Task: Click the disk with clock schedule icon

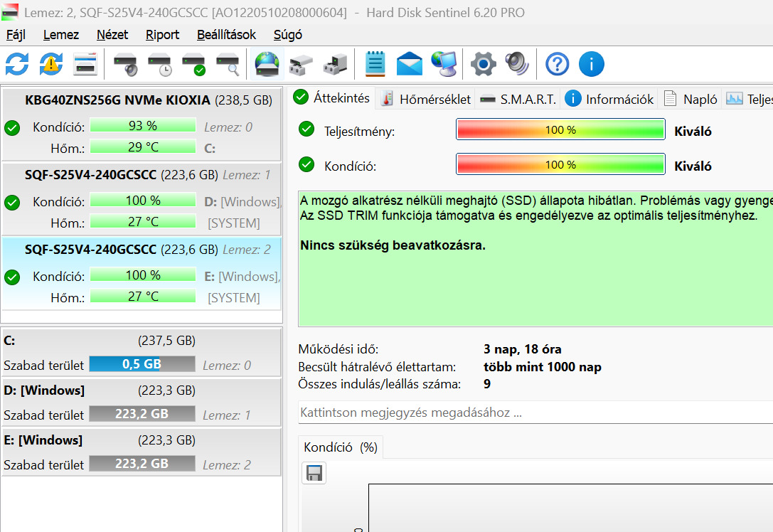Action: pos(160,64)
